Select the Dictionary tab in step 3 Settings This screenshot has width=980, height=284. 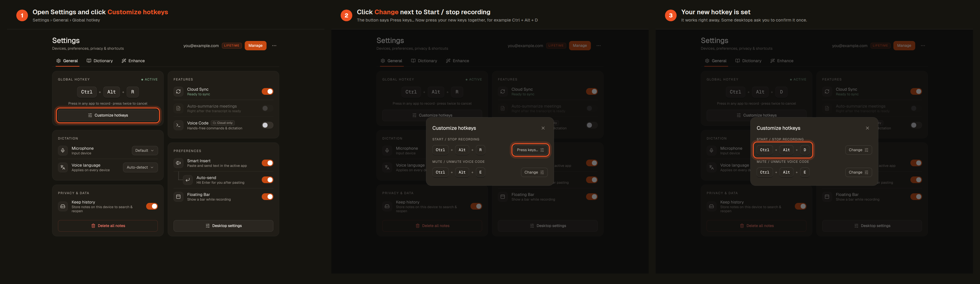tap(748, 61)
